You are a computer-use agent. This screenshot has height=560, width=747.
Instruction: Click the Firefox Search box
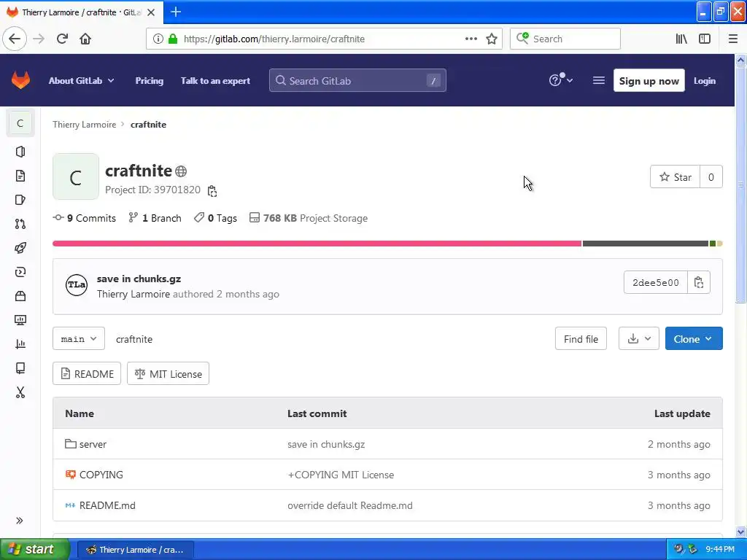(x=565, y=39)
